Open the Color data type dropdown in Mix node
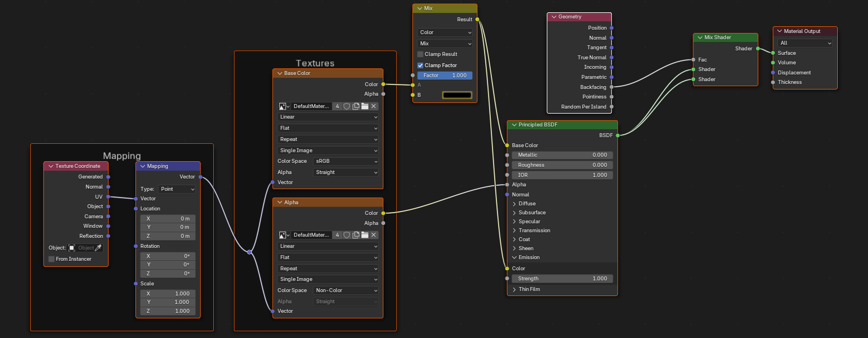The height and width of the screenshot is (338, 868). [x=445, y=32]
